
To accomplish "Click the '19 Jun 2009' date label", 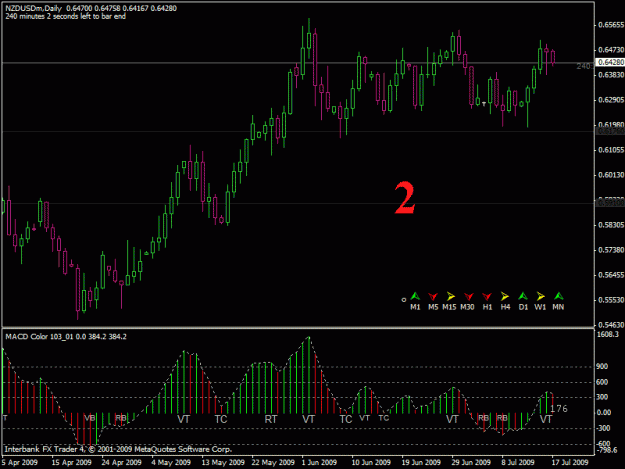I will 421,462.
